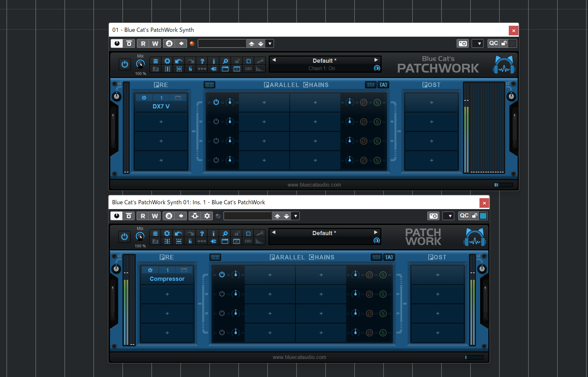Screen dimensions: 588x377
Task: Toggle chain 1 solo S in PatchWork Synth
Action: pos(377,103)
